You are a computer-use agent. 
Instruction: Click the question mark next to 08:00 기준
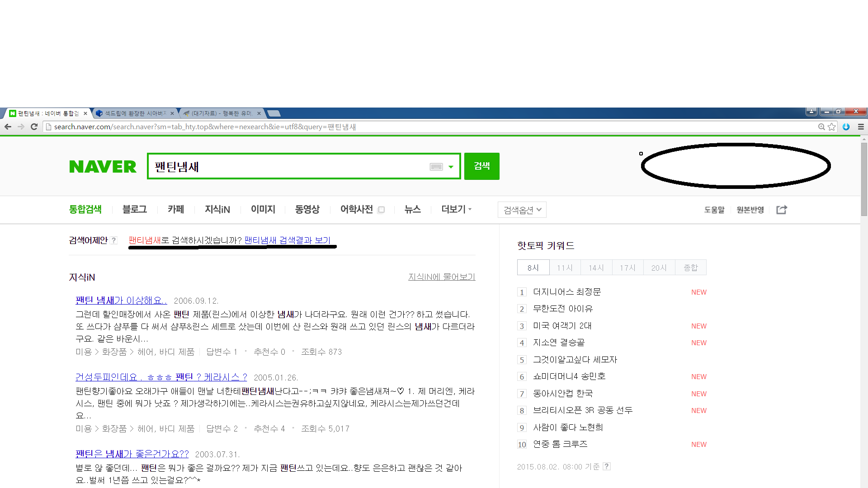point(607,466)
